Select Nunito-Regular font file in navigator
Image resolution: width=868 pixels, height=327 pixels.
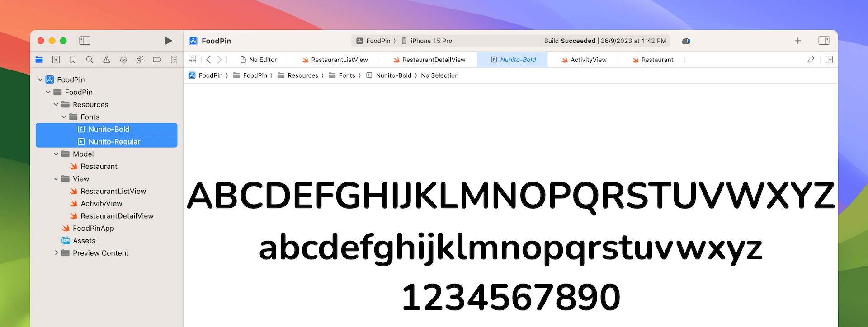[114, 142]
